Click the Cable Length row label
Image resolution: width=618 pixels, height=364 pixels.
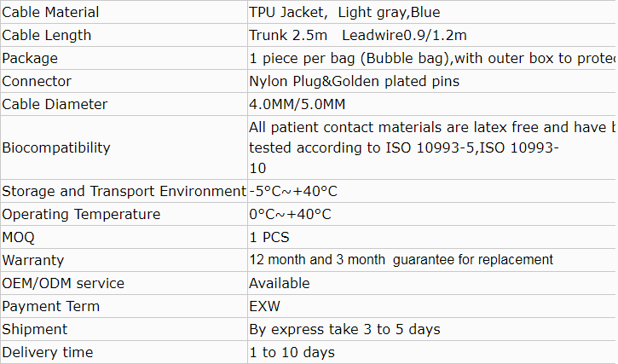pos(47,35)
